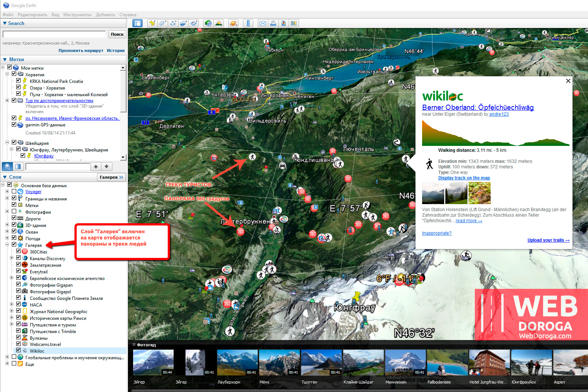Click the panel view icon beside magnifier
Image resolution: width=588 pixels, height=392 pixels.
coord(18,167)
